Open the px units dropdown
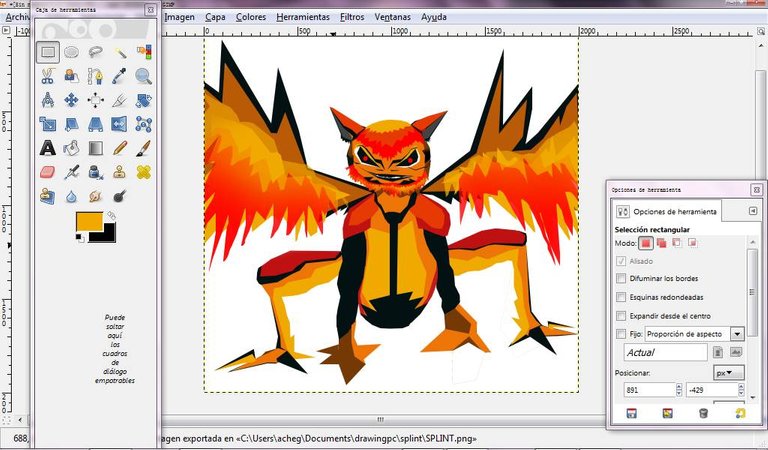Image resolution: width=768 pixels, height=450 pixels. pyautogui.click(x=729, y=373)
